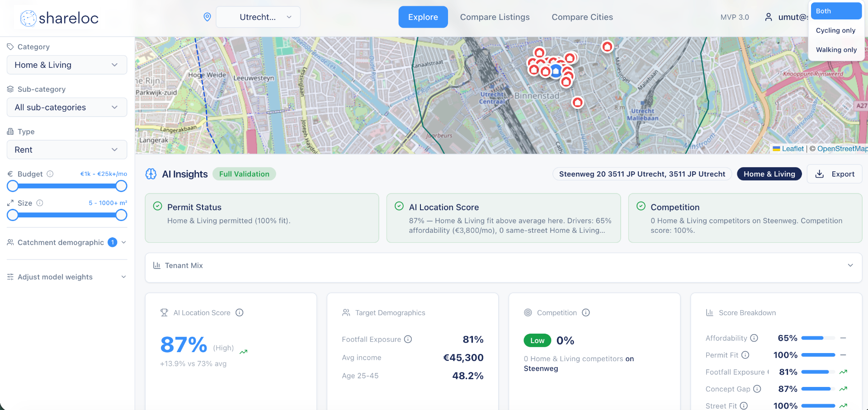The width and height of the screenshot is (868, 410).
Task: Click the Permit Fit info icon
Action: [745, 355]
